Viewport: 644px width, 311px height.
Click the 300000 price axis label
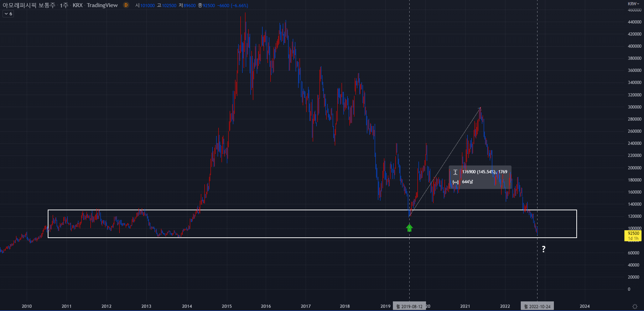[x=634, y=107]
